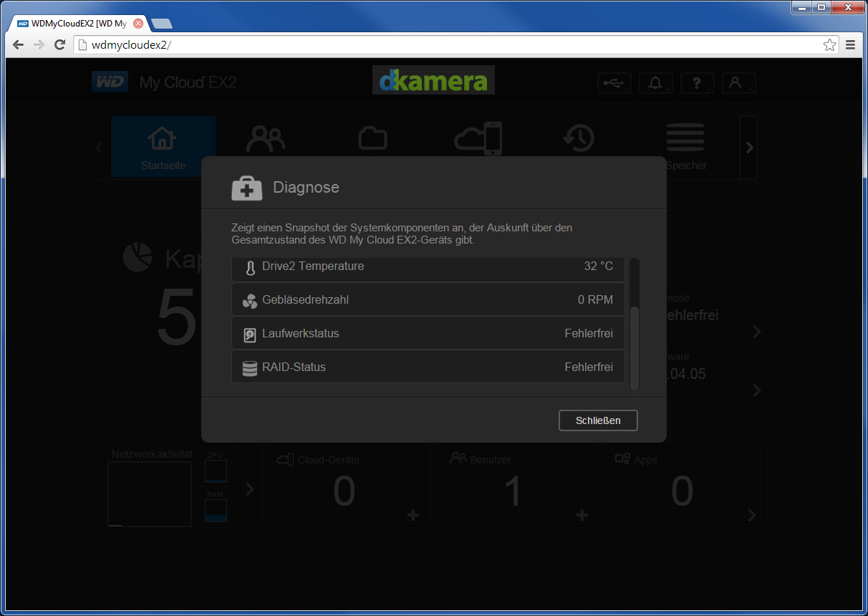Add a Benutzer with plus icon
The width and height of the screenshot is (868, 616).
tap(582, 515)
